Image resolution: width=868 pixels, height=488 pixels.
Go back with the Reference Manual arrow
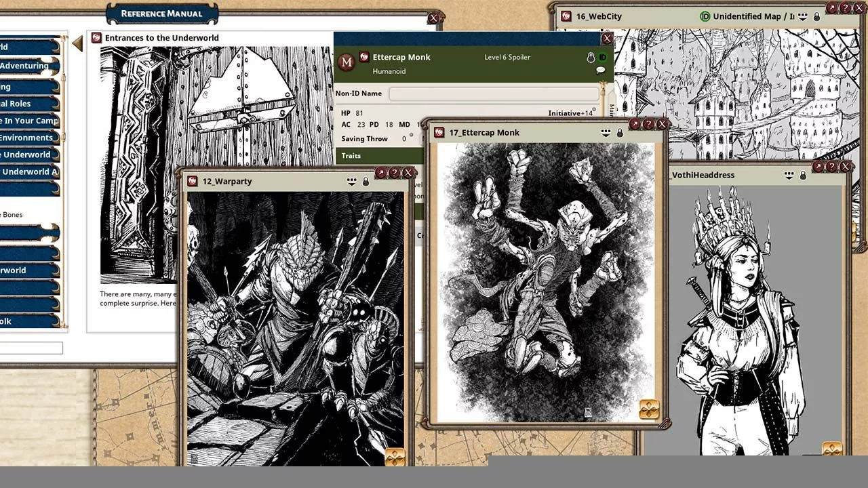77,44
